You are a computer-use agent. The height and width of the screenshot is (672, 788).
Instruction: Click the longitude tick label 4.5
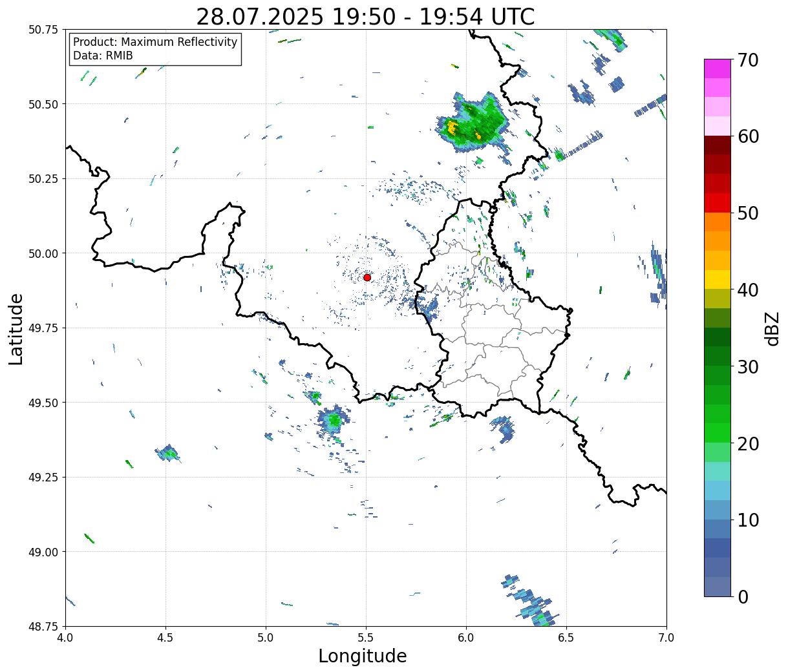pos(165,638)
